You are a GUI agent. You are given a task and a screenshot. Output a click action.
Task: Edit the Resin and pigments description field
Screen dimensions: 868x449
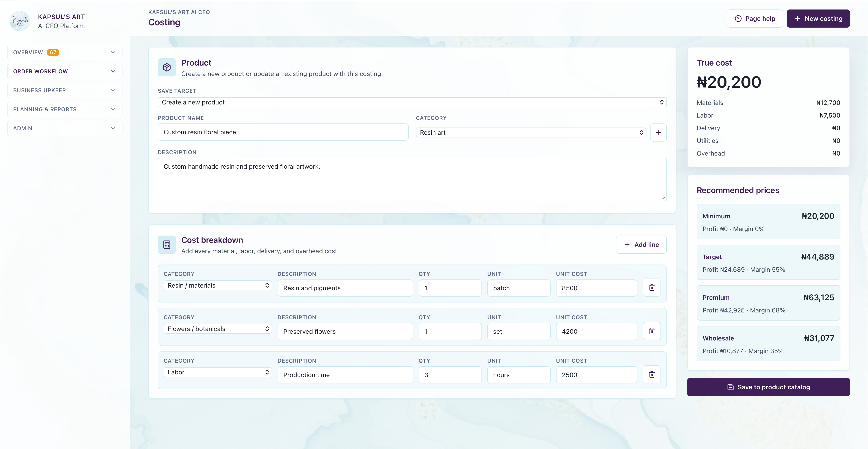345,288
